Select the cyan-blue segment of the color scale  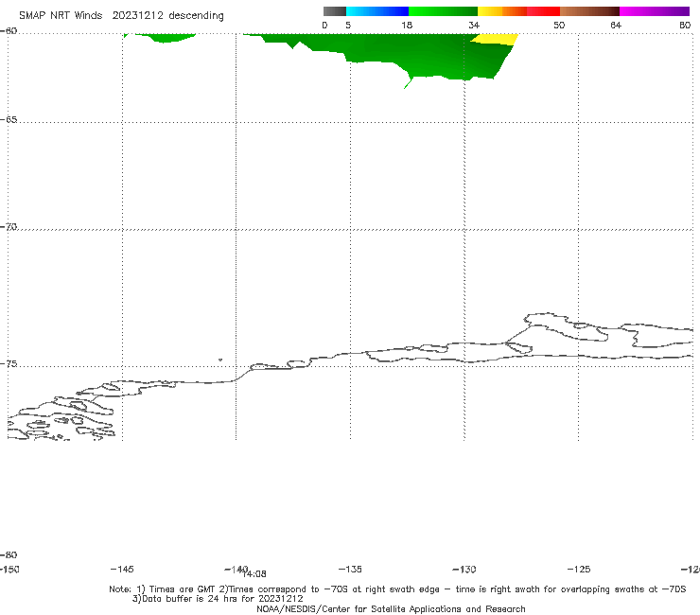pos(377,11)
